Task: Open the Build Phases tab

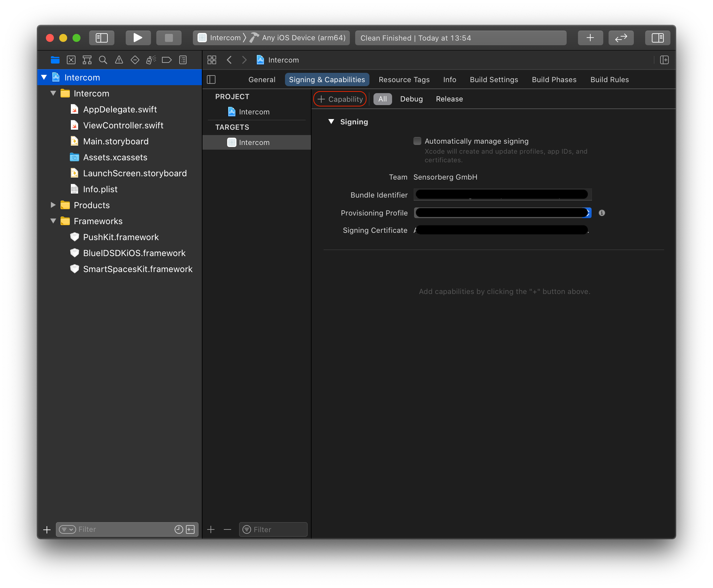Action: tap(554, 79)
